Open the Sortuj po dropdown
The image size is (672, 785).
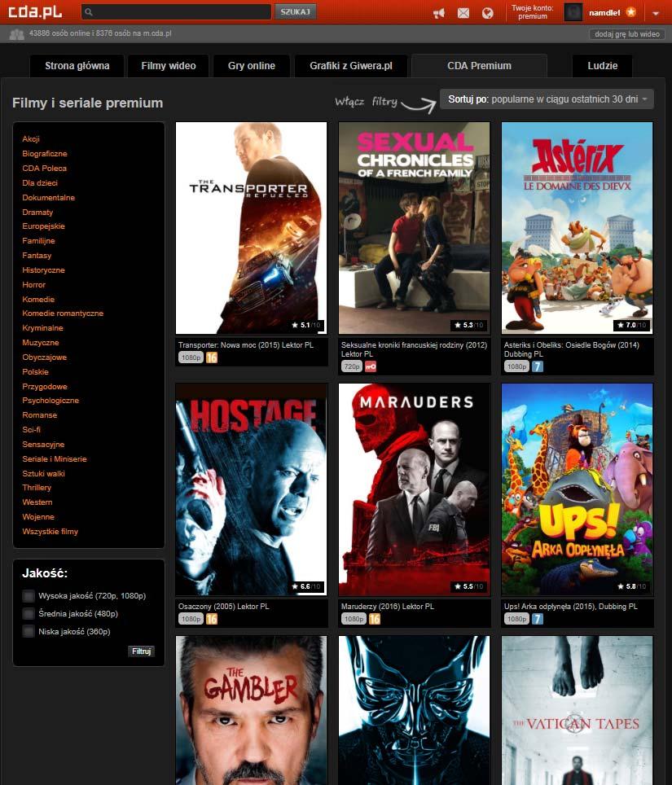coord(547,99)
